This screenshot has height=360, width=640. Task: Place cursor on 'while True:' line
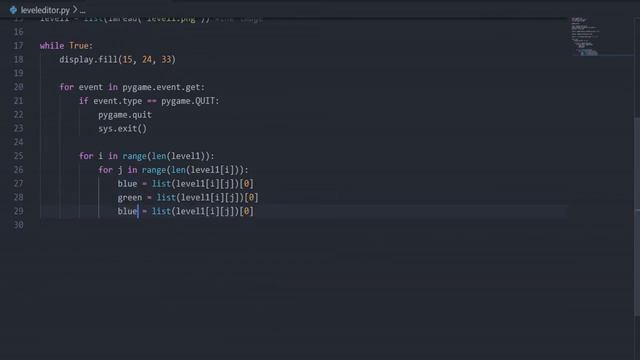(x=67, y=46)
